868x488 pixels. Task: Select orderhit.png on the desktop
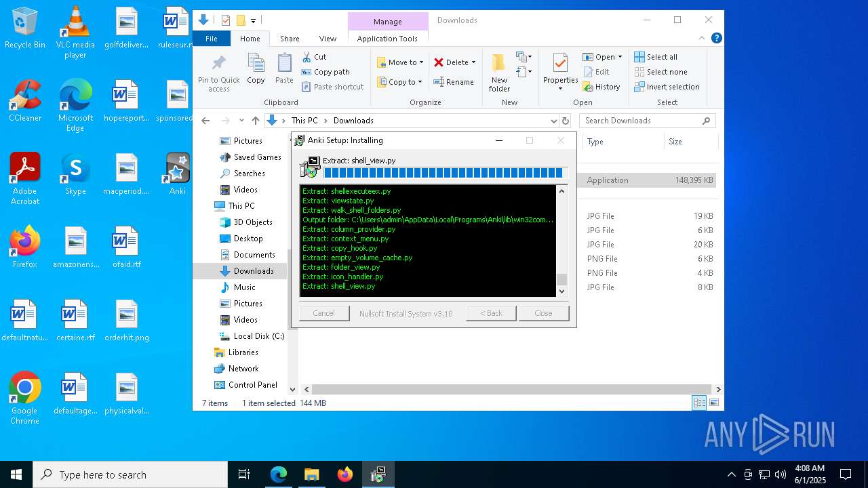127,320
